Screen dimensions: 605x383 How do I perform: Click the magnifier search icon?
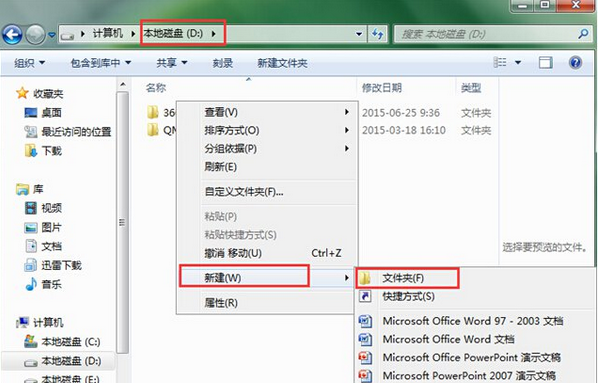tap(583, 34)
